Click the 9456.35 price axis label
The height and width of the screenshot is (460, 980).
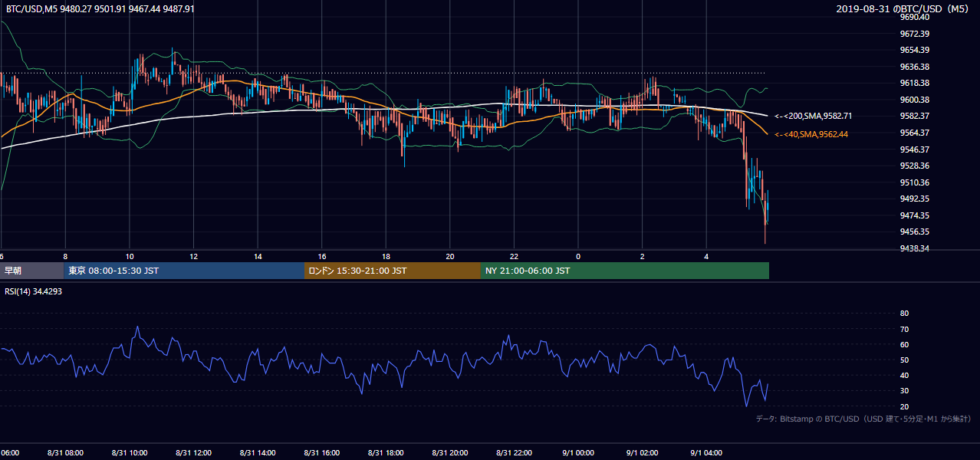tap(915, 232)
